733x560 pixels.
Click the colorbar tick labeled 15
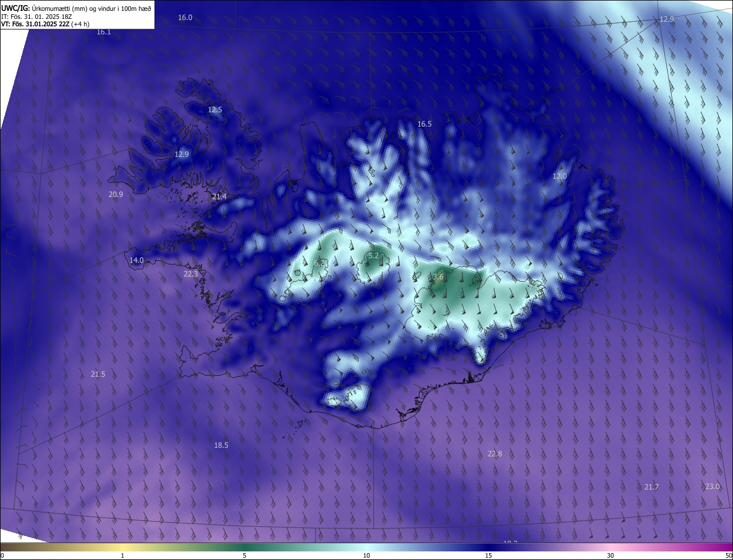488,556
